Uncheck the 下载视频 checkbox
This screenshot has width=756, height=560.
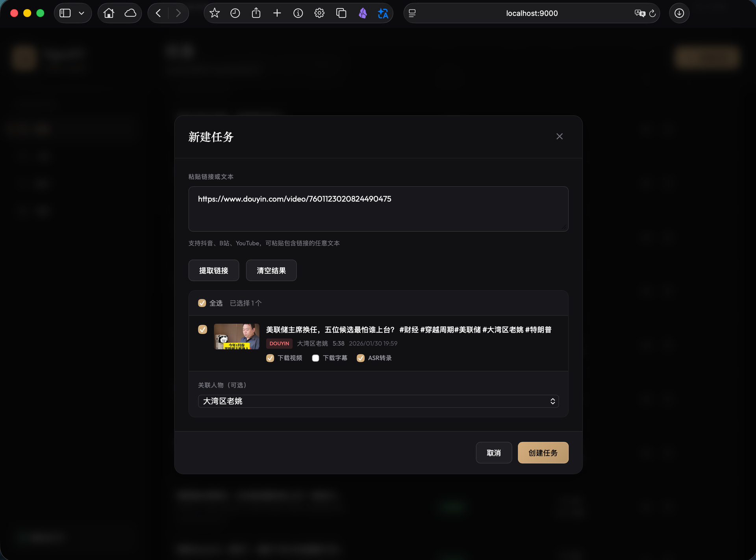(270, 358)
